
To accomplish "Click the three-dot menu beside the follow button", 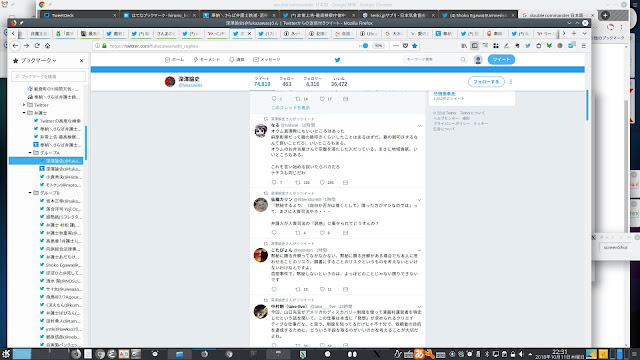I will [x=511, y=82].
